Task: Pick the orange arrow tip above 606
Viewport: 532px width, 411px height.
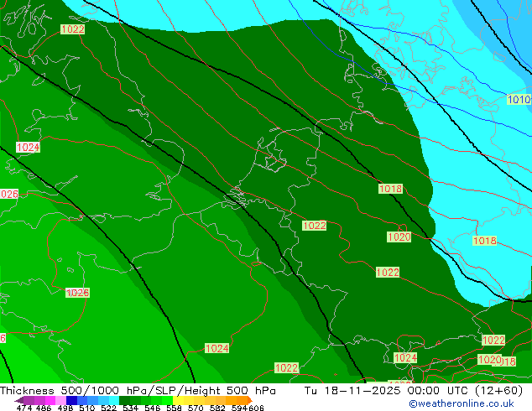Action: click(250, 400)
